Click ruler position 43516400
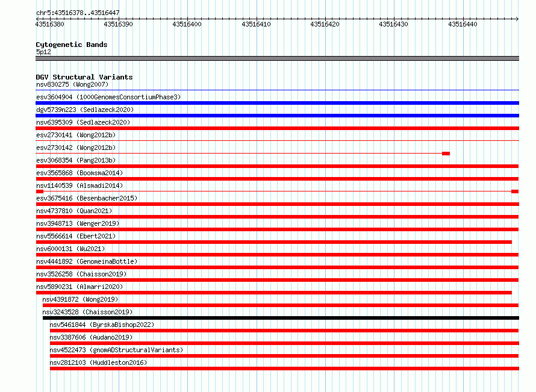 coord(187,24)
